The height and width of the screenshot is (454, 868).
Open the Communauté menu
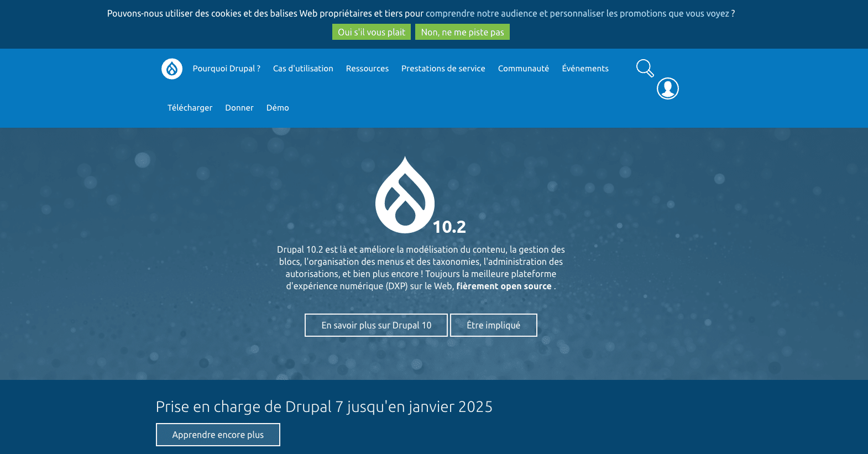point(524,69)
